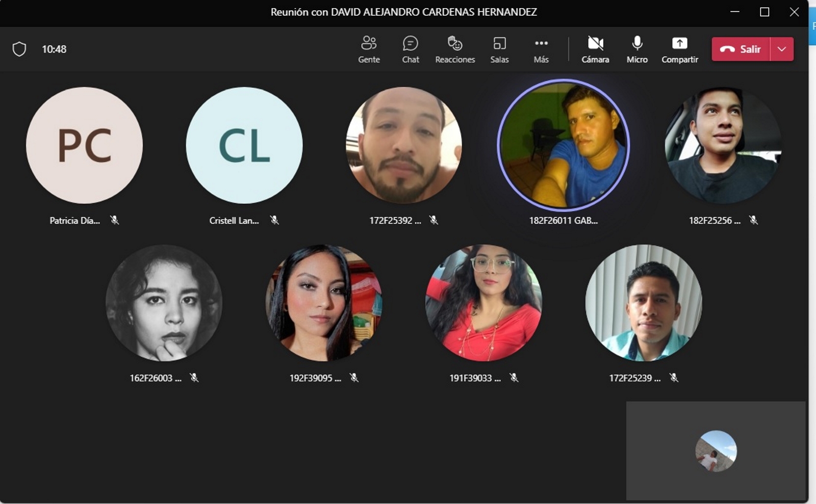Click the muted mic icon beside Patricia Día...
This screenshot has height=504, width=816.
click(115, 220)
